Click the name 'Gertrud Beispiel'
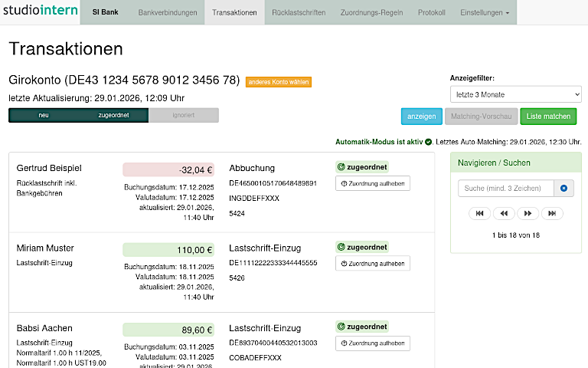The image size is (588, 368). pos(49,168)
